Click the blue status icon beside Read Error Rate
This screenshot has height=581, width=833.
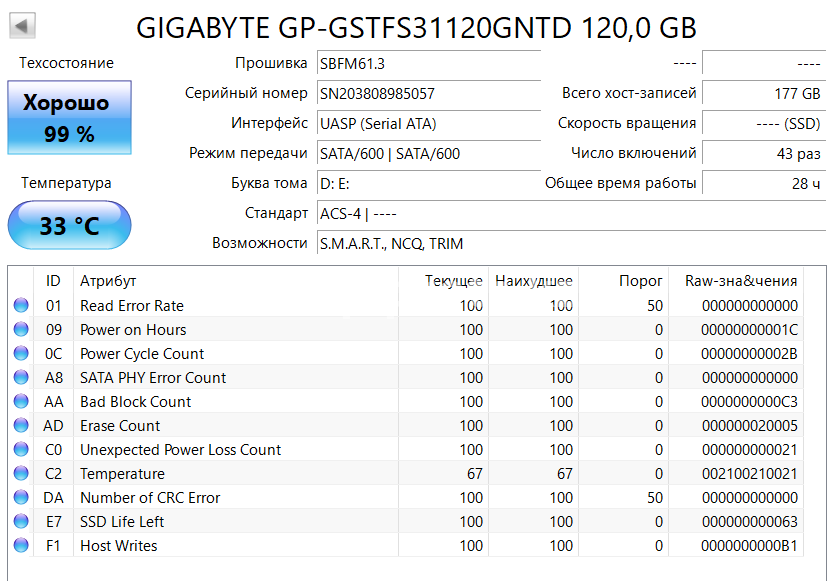click(22, 306)
